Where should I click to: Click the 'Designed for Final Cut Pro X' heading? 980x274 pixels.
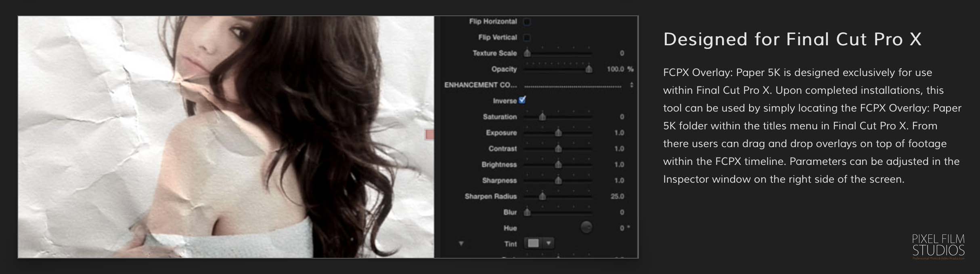792,39
